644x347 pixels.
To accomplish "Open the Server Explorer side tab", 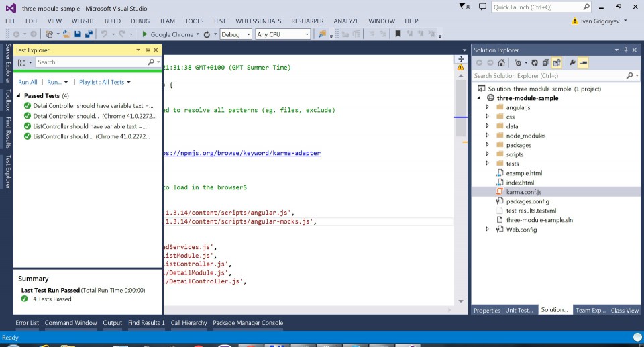I will [7, 63].
